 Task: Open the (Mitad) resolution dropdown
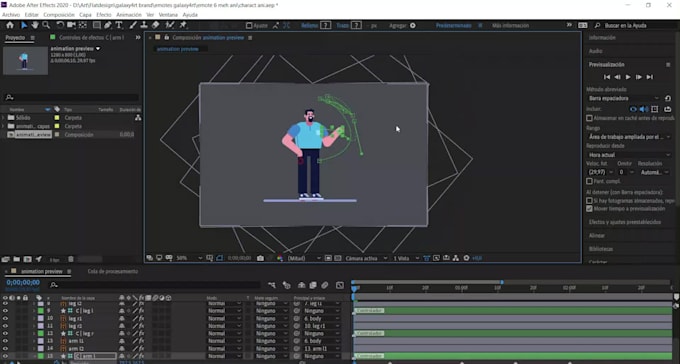pos(304,258)
